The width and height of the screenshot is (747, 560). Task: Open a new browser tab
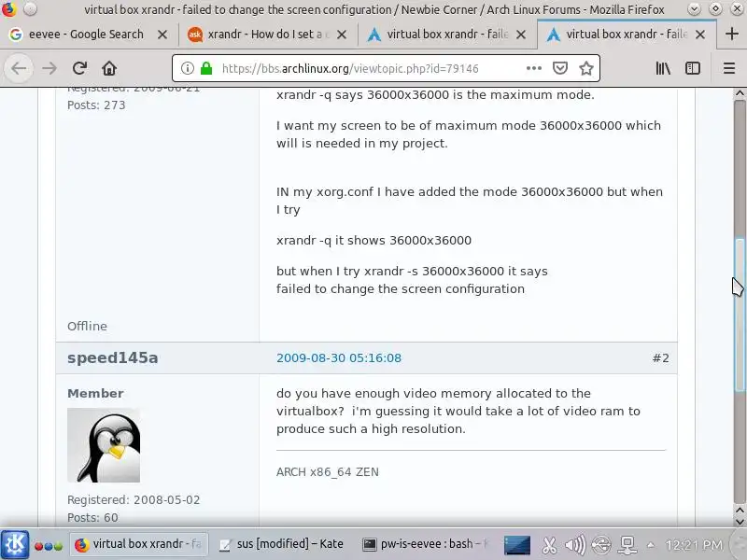732,34
